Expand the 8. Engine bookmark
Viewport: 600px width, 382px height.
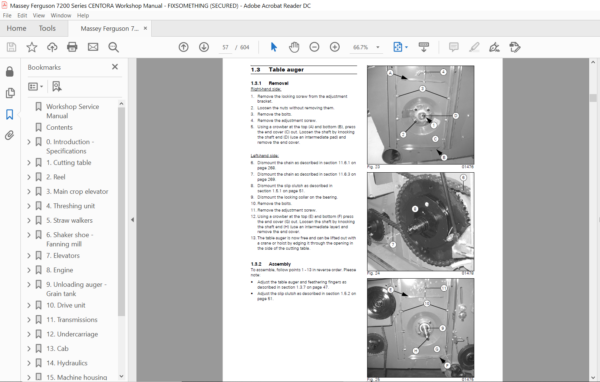tap(29, 270)
